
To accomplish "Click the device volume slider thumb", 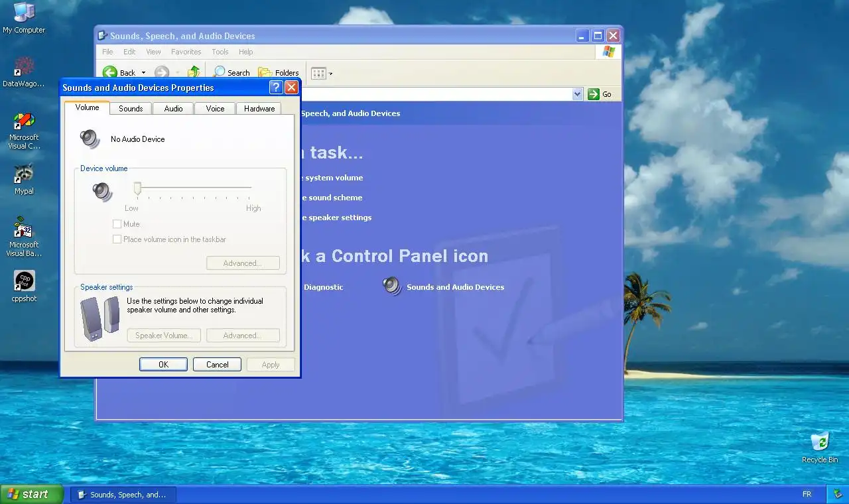I will (137, 189).
